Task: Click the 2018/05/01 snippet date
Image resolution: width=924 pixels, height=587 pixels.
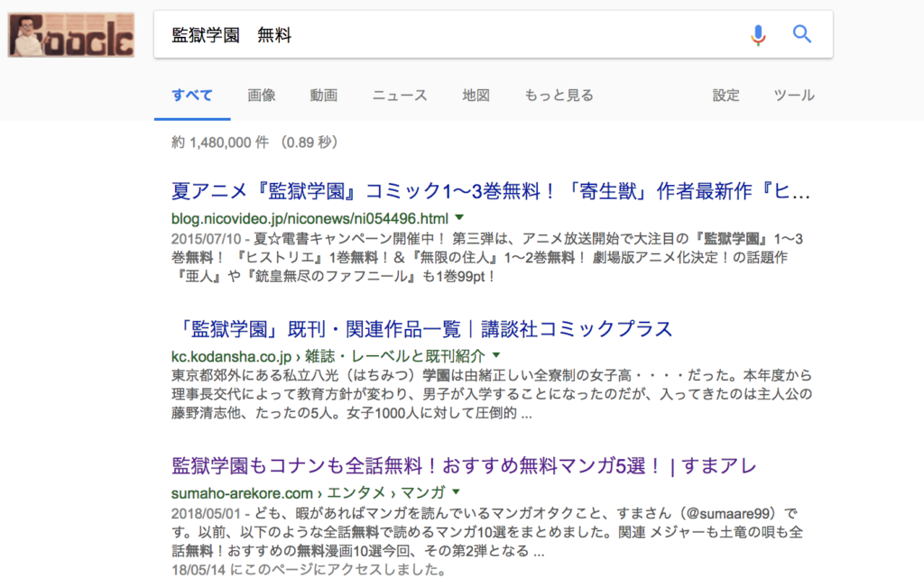Action: (207, 513)
